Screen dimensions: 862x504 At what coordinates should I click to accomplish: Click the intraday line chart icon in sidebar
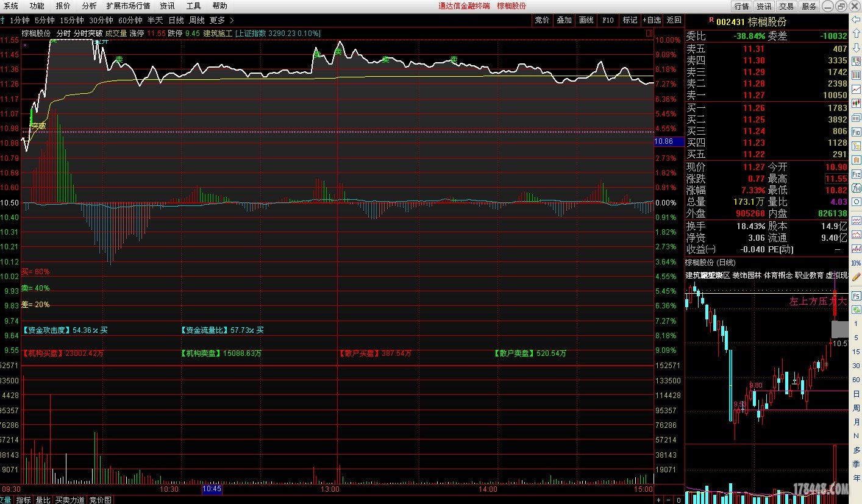coord(857,89)
